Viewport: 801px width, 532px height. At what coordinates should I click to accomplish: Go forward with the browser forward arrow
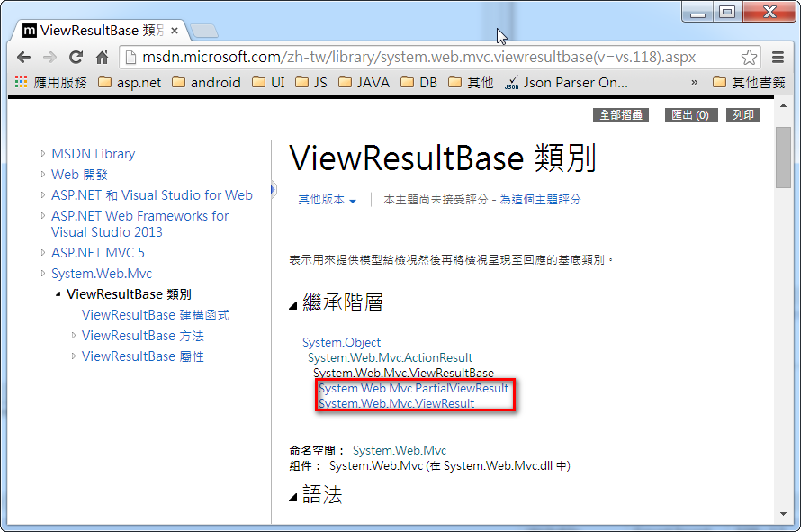coord(49,58)
